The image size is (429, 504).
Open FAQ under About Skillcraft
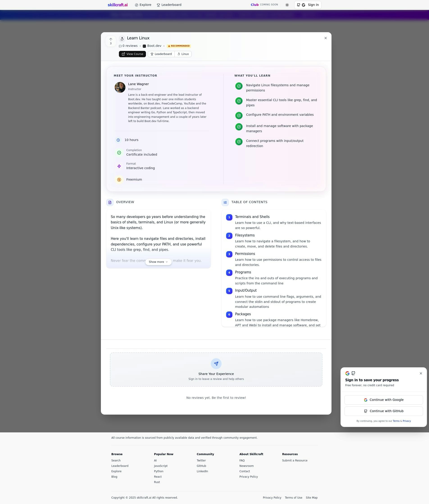tap(242, 461)
